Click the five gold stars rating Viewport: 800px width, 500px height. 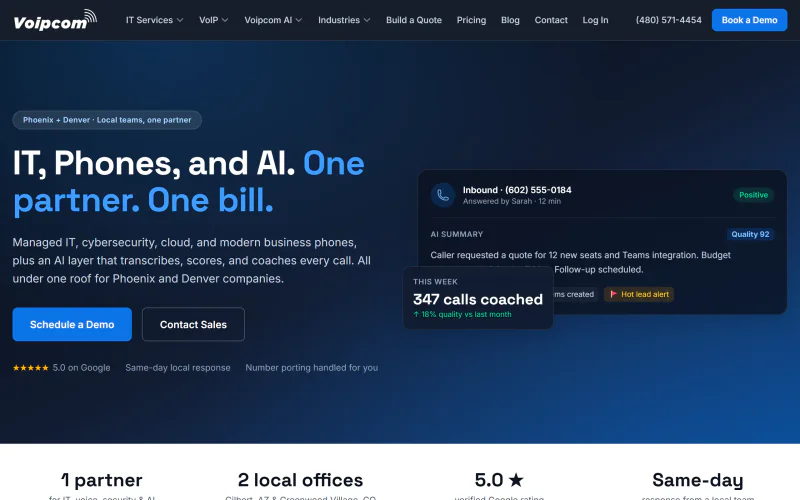point(31,368)
